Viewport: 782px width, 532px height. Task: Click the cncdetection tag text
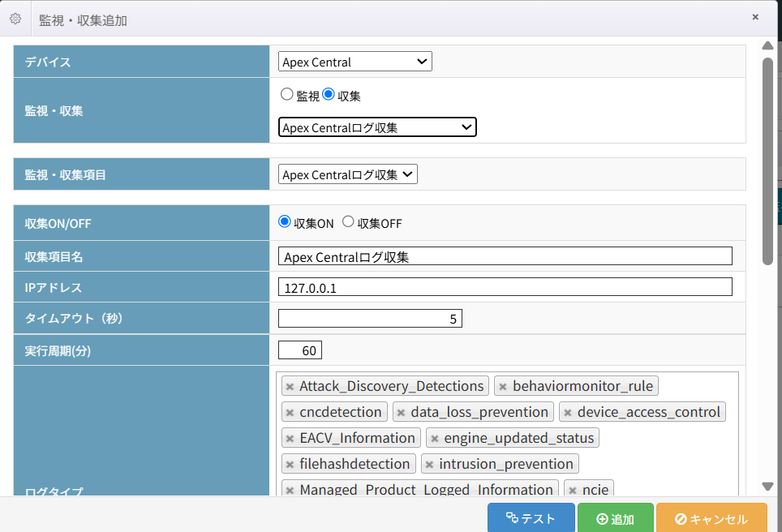[340, 412]
